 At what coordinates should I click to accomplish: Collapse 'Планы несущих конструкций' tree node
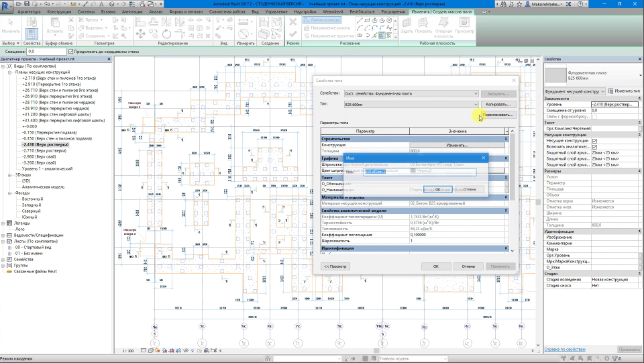pyautogui.click(x=9, y=72)
